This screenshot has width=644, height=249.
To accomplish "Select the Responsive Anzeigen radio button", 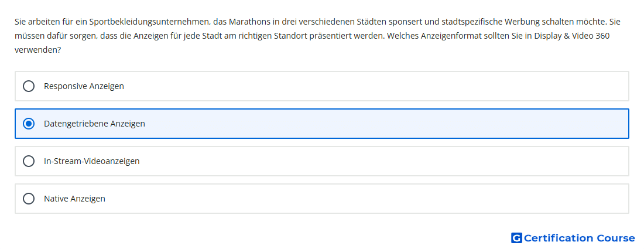I will pos(29,86).
